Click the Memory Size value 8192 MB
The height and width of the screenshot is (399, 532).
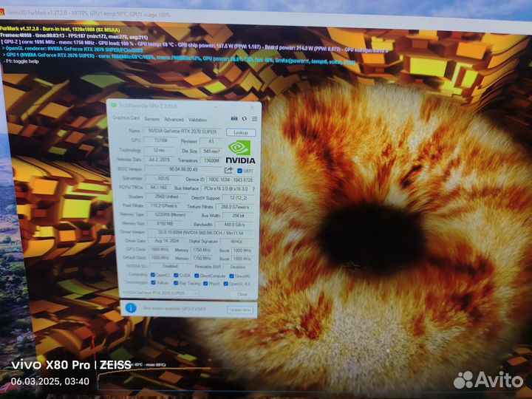coord(165,224)
